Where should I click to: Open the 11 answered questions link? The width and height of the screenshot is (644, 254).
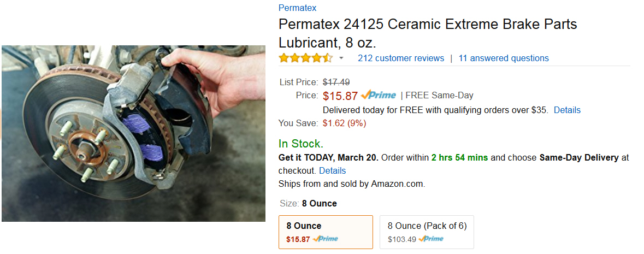pos(504,58)
